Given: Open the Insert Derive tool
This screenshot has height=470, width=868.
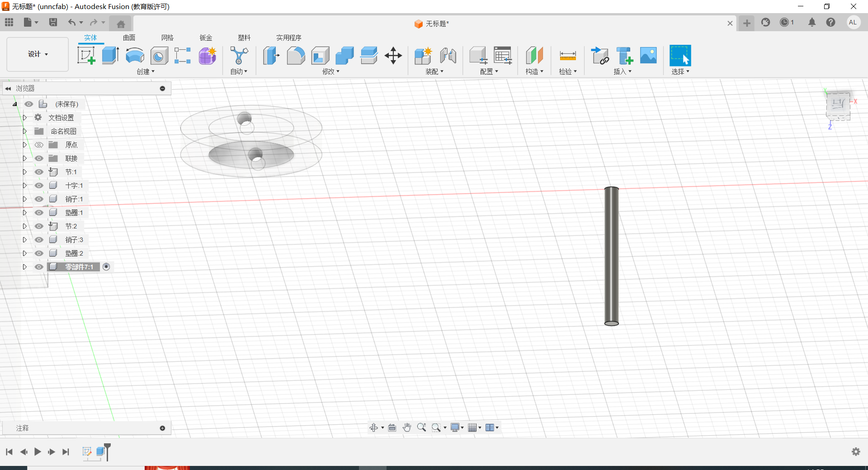Looking at the screenshot, I should pyautogui.click(x=600, y=56).
